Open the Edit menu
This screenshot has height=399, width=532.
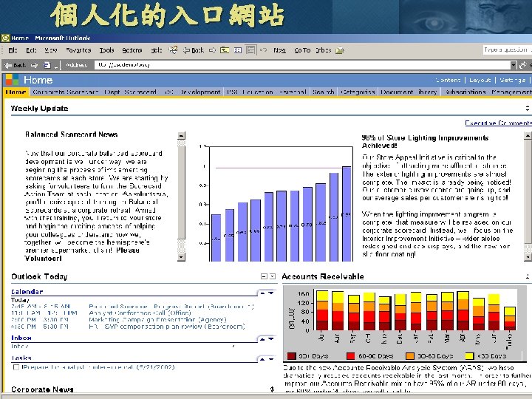pos(31,50)
